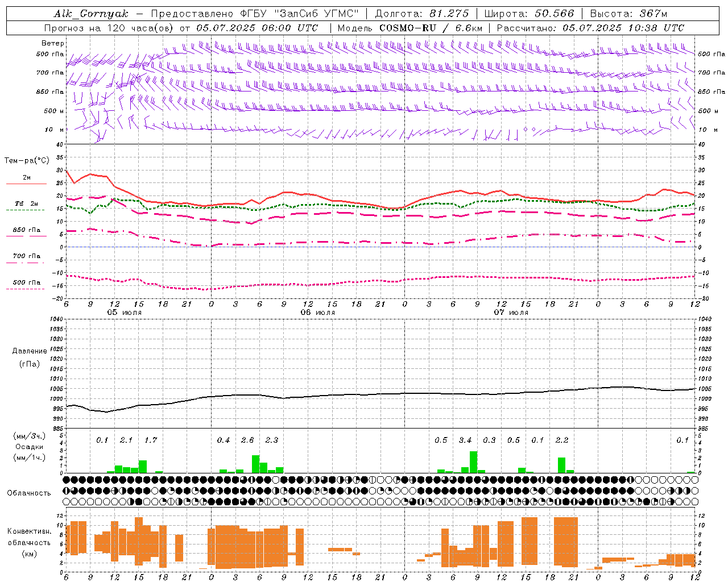The image size is (728, 582).
Task: Click the station title "Alk_Gornyak"
Action: (92, 14)
